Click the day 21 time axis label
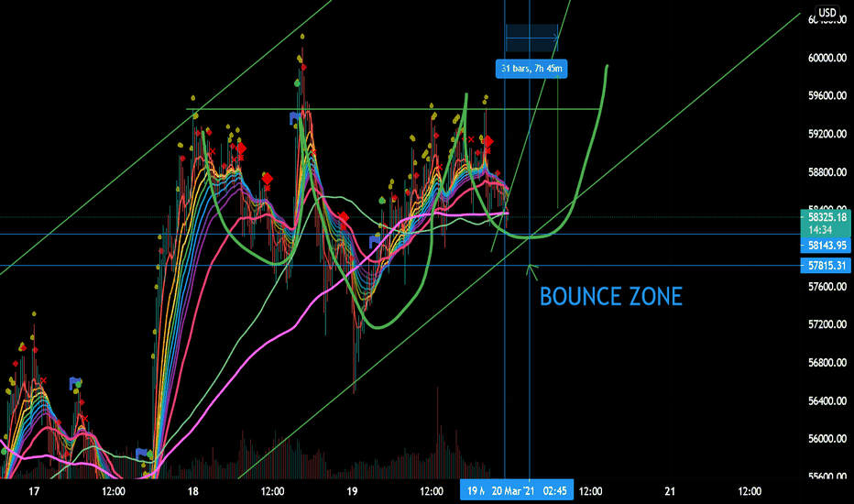Image resolution: width=854 pixels, height=504 pixels. click(x=670, y=491)
